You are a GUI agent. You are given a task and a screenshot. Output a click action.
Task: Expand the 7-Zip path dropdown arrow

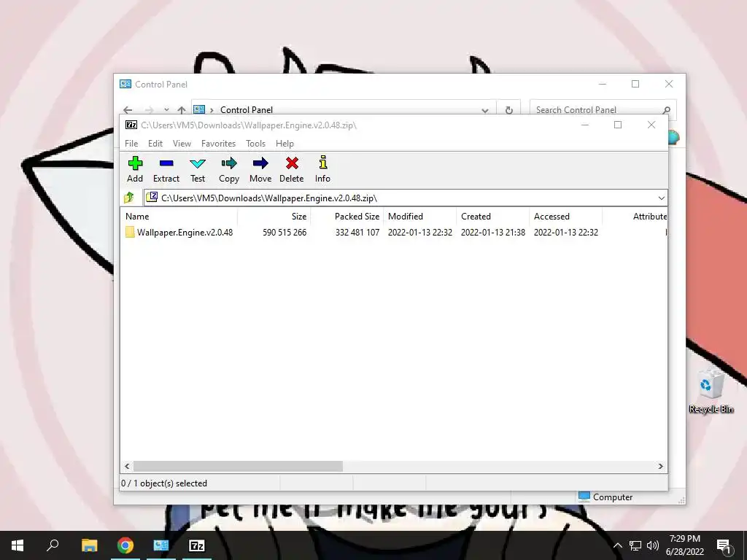tap(661, 198)
